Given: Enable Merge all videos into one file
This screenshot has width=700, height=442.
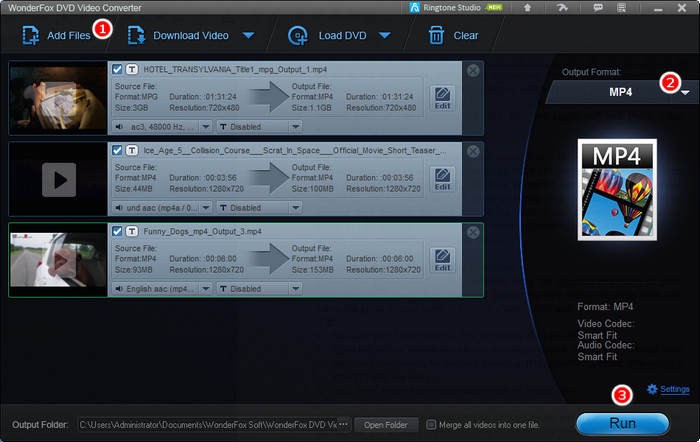Looking at the screenshot, I should (x=431, y=425).
